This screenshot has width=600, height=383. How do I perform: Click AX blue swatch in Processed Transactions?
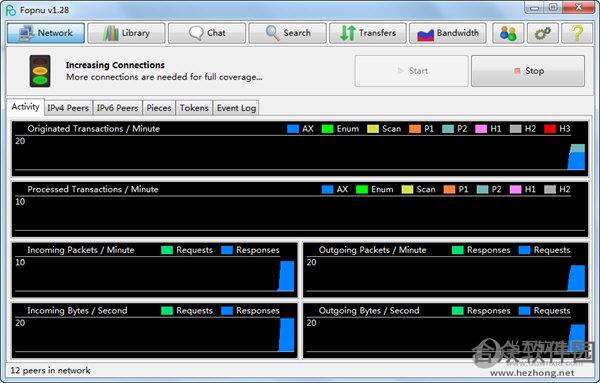point(328,189)
